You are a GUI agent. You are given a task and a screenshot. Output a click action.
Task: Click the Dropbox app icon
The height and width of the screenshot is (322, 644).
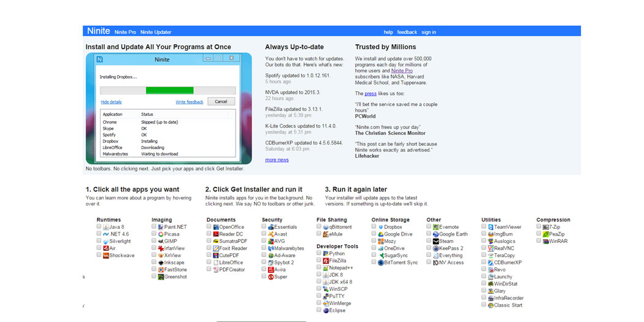pyautogui.click(x=381, y=227)
